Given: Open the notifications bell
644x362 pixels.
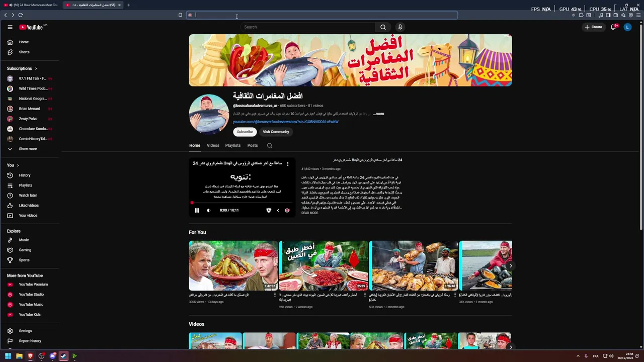Looking at the screenshot, I should coord(613,27).
